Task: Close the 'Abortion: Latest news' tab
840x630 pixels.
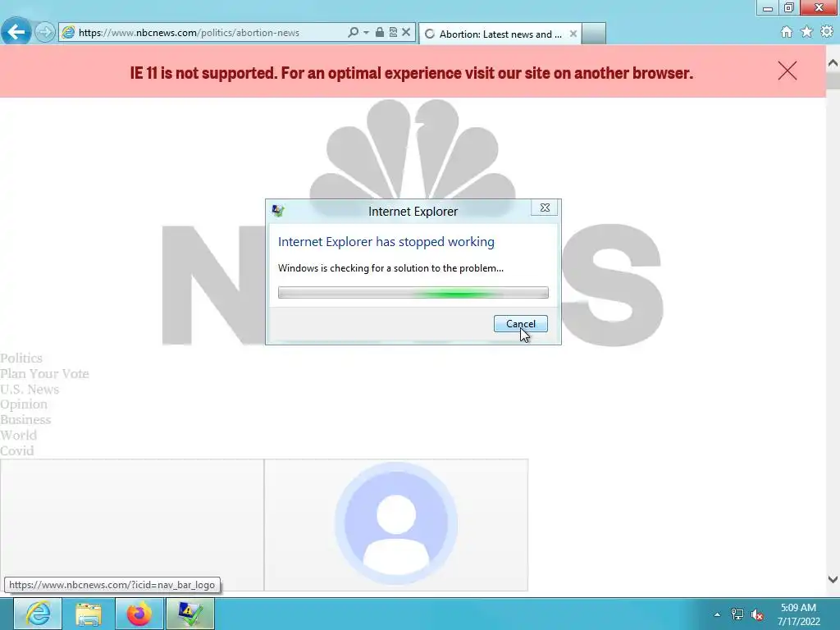Action: [x=573, y=34]
